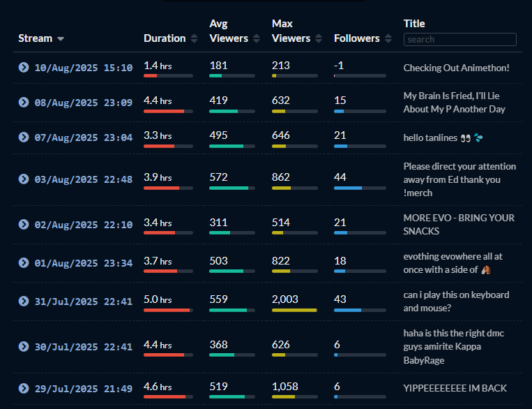Viewport: 532px width, 409px height.
Task: Click the Duration column sort arrows
Action: 194,38
